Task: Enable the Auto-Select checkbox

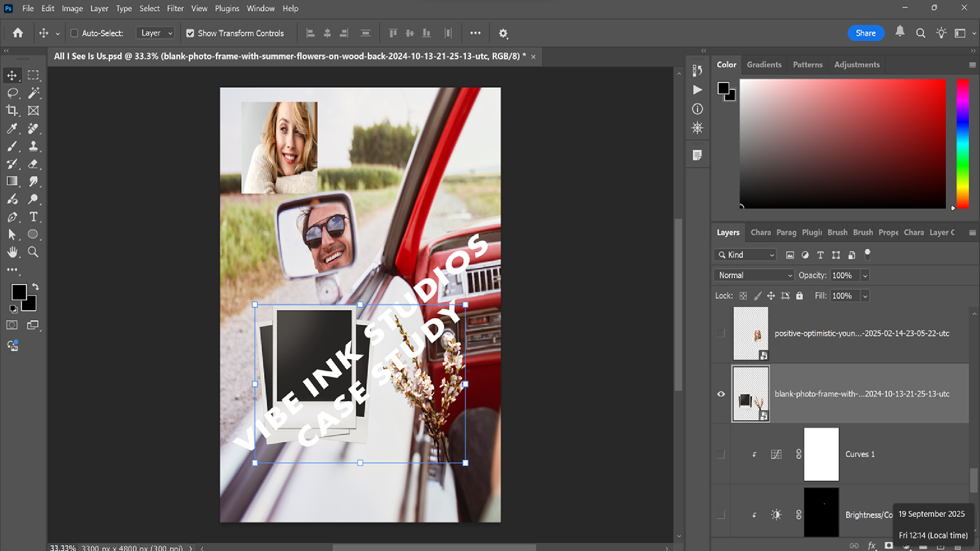Action: (x=75, y=33)
